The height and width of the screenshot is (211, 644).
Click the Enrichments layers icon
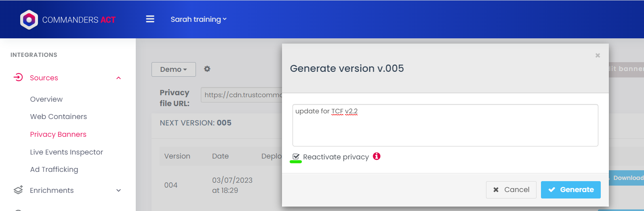coord(18,190)
